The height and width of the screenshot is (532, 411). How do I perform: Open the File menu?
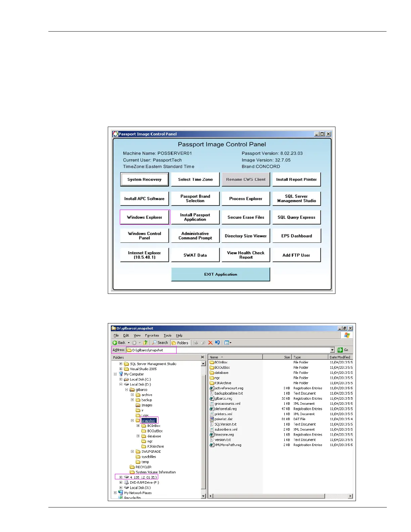click(x=116, y=335)
